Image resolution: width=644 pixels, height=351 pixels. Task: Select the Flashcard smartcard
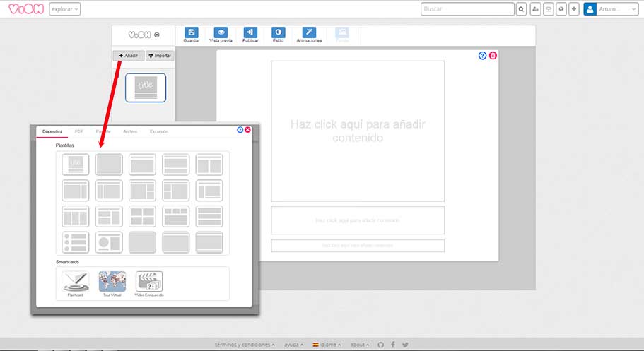pos(76,282)
